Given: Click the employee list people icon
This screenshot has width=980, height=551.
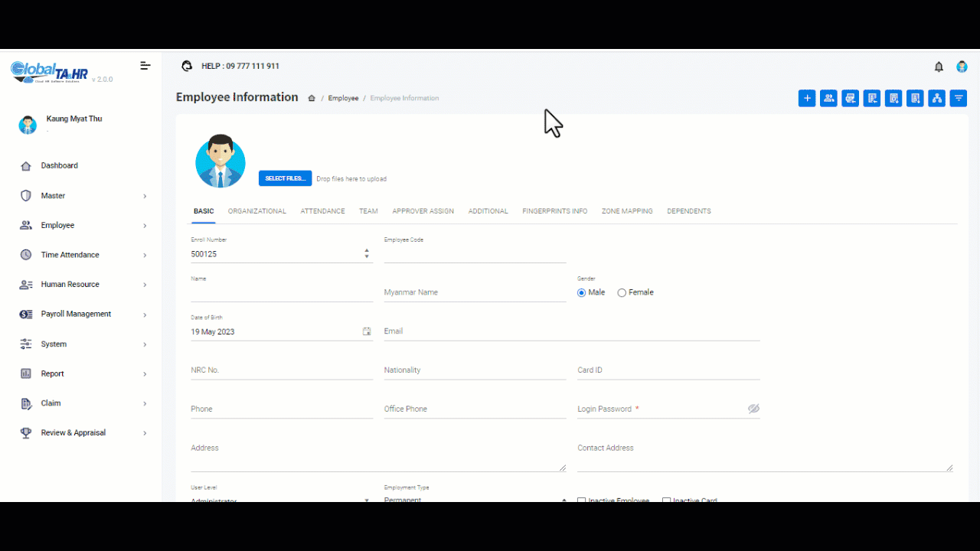Looking at the screenshot, I should (x=828, y=98).
